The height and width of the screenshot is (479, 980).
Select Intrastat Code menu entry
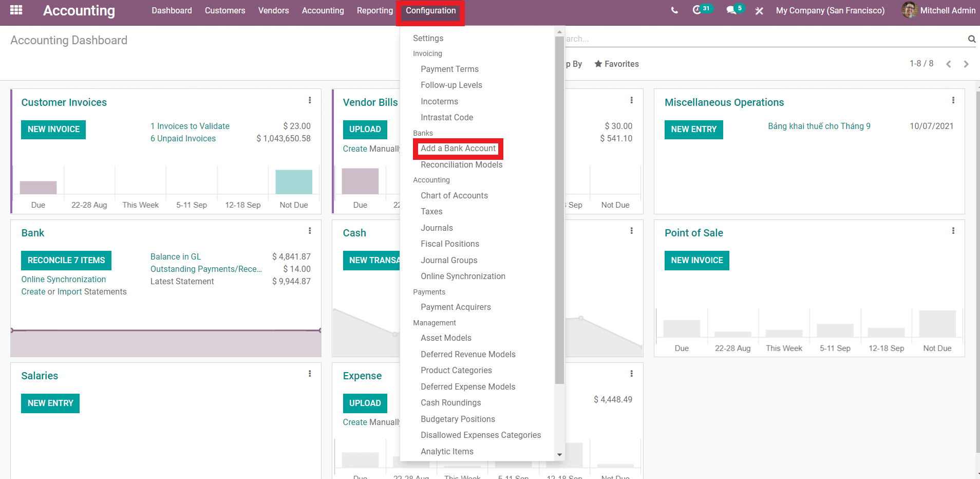click(x=447, y=117)
